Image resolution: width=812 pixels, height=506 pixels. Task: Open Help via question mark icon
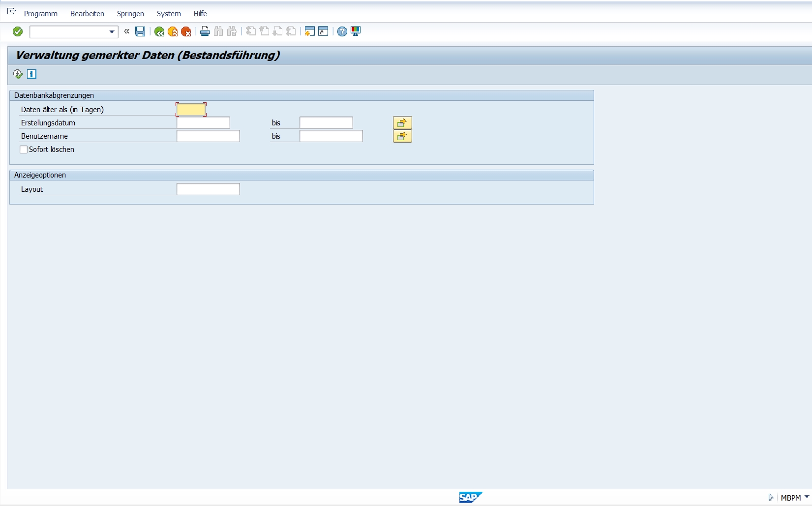[x=342, y=31]
